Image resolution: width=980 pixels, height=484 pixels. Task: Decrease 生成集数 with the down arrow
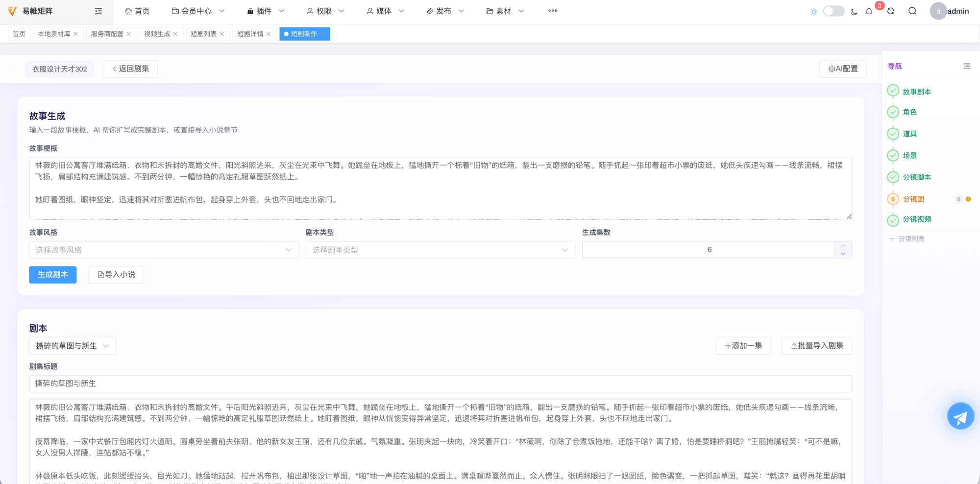click(x=843, y=254)
